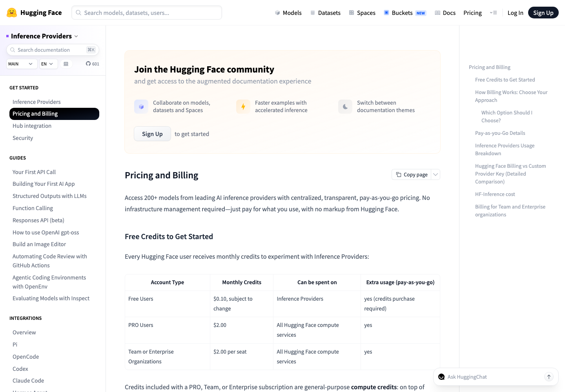
Task: Click the Monthly Credits column header
Action: [x=242, y=282]
